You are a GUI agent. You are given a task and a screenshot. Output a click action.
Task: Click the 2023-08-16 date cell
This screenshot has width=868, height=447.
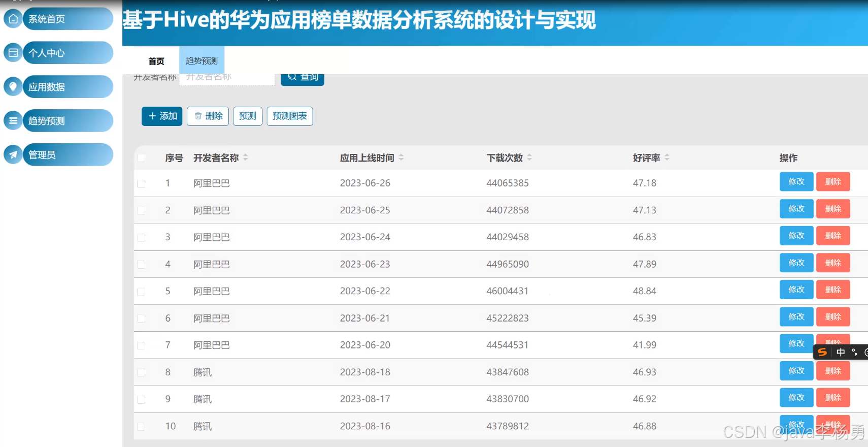[365, 426]
